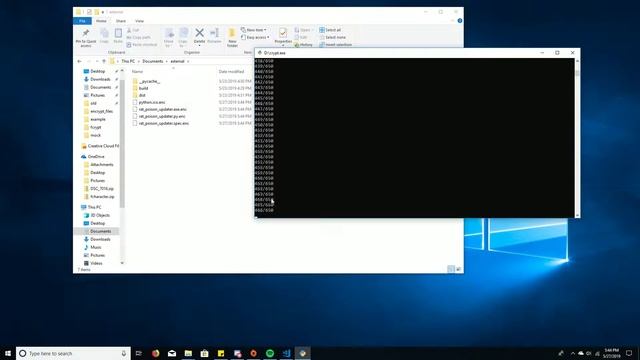Screen dimensions: 640x360
Task: Select This PC in the sidebar
Action: coord(94,207)
